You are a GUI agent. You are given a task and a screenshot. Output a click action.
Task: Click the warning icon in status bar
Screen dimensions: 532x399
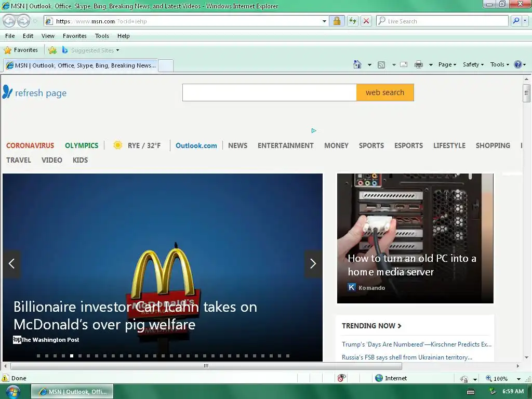(x=5, y=378)
